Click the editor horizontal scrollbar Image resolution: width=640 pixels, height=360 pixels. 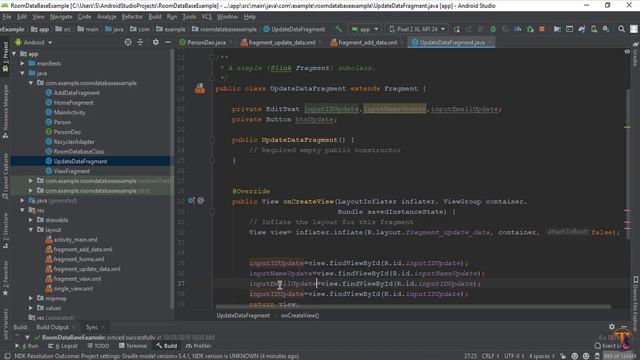pyautogui.click(x=413, y=307)
